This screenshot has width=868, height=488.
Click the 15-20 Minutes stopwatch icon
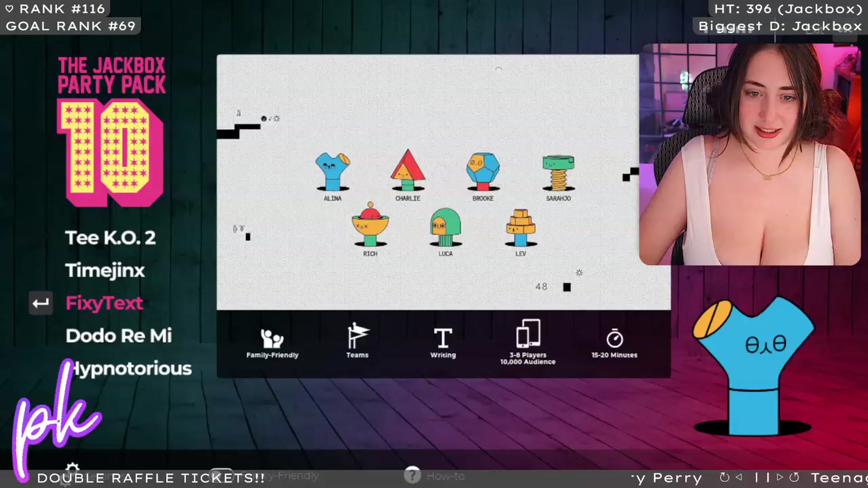(615, 338)
